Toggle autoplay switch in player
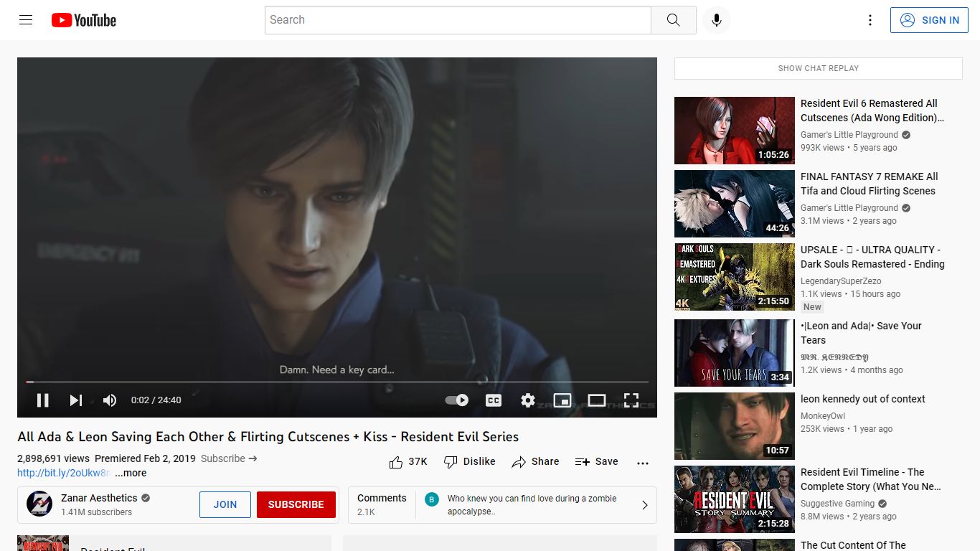 point(457,400)
